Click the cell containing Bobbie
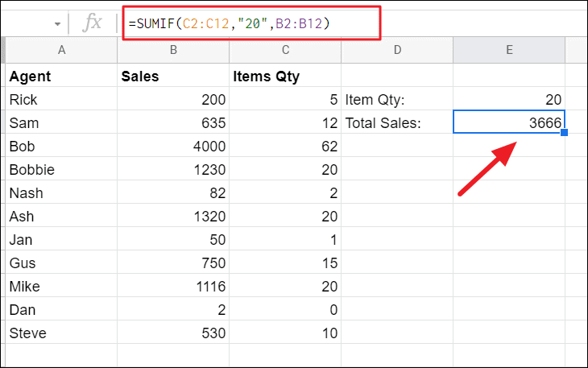 [x=61, y=170]
